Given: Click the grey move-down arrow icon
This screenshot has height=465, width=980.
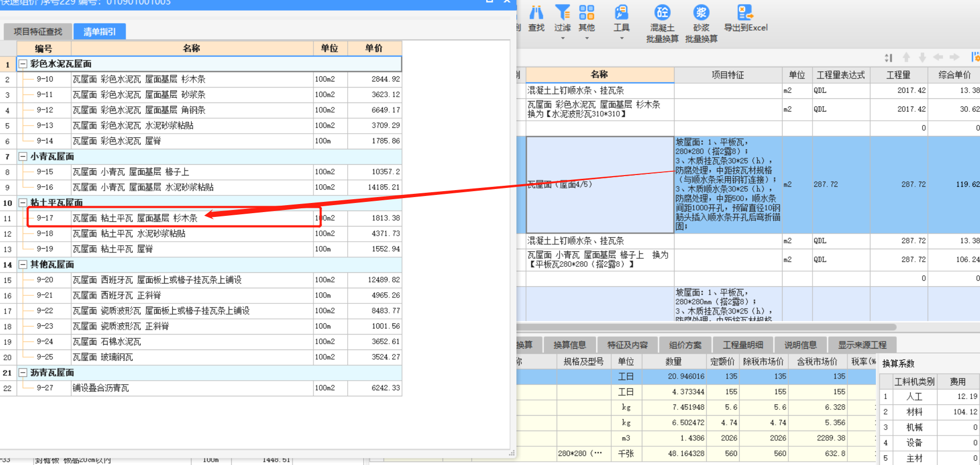Looking at the screenshot, I should [x=922, y=57].
